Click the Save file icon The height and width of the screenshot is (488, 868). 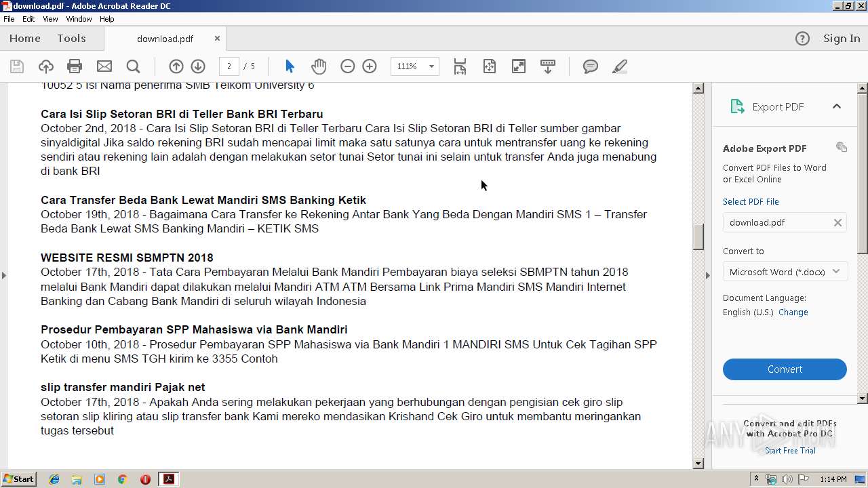pos(17,66)
